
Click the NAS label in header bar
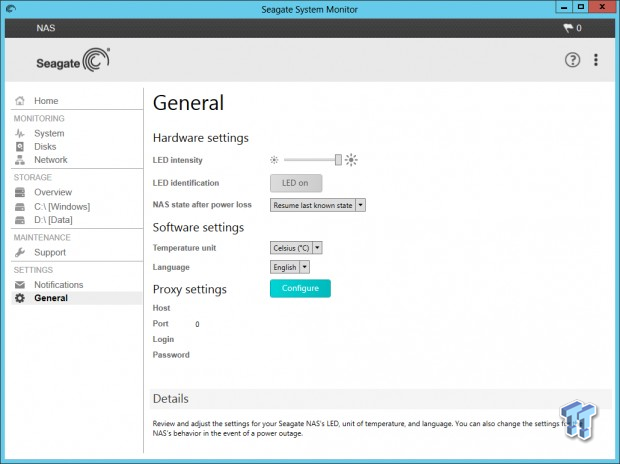(46, 28)
